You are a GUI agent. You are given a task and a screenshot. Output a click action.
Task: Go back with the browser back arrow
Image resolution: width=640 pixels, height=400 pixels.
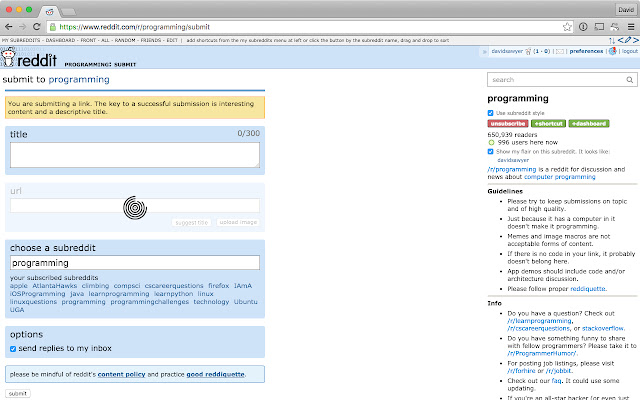(8, 27)
